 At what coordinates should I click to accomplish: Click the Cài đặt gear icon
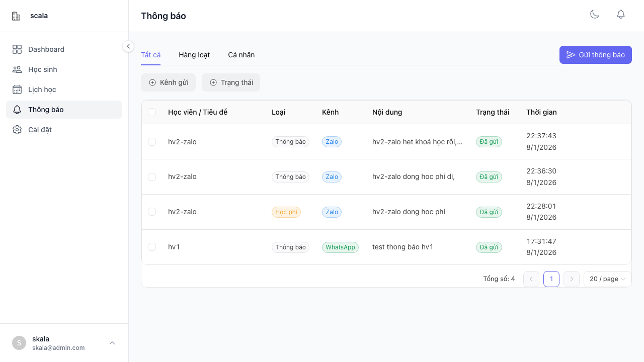(x=17, y=130)
